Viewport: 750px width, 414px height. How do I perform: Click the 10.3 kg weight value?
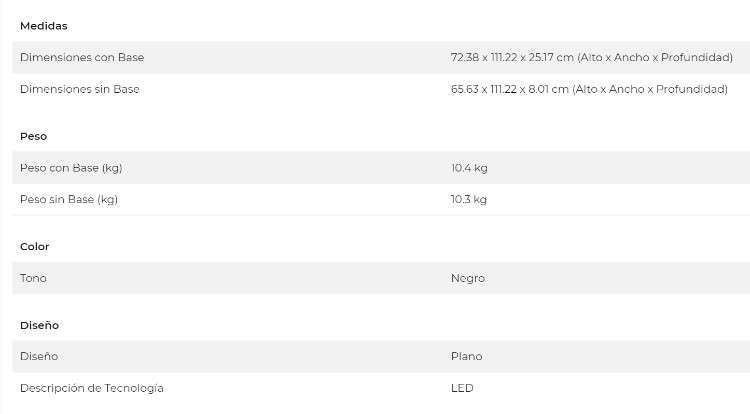[469, 199]
